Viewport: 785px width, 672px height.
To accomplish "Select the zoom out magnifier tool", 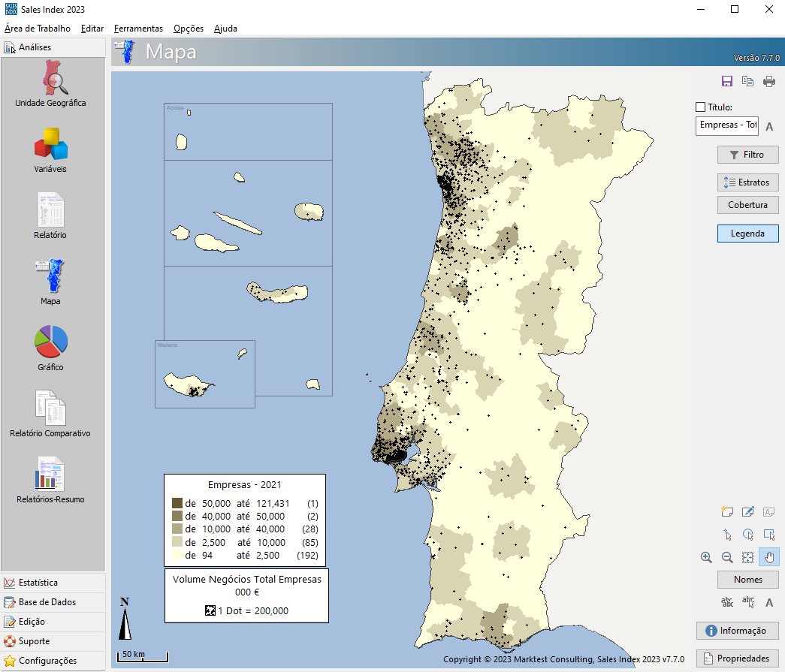I will pyautogui.click(x=727, y=557).
